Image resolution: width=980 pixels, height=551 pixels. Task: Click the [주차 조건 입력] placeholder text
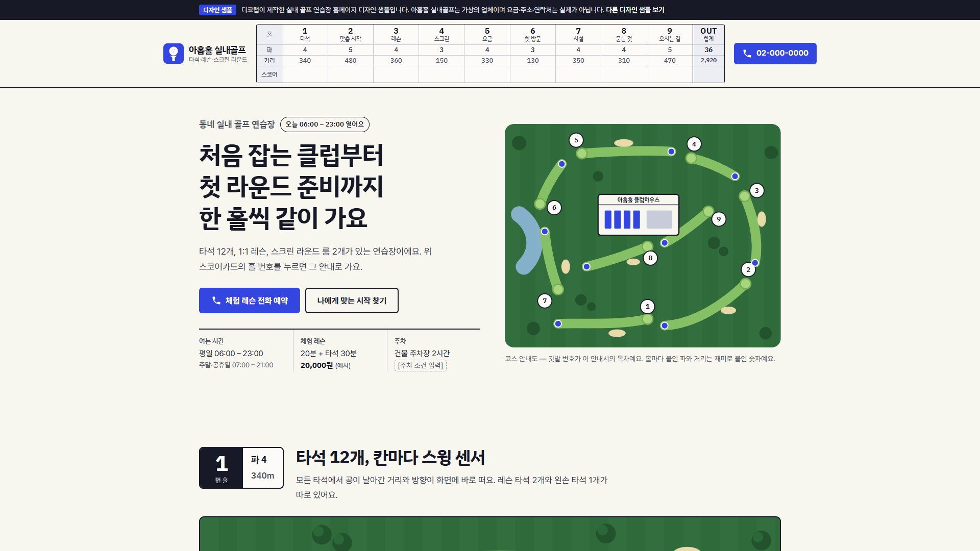coord(421,365)
